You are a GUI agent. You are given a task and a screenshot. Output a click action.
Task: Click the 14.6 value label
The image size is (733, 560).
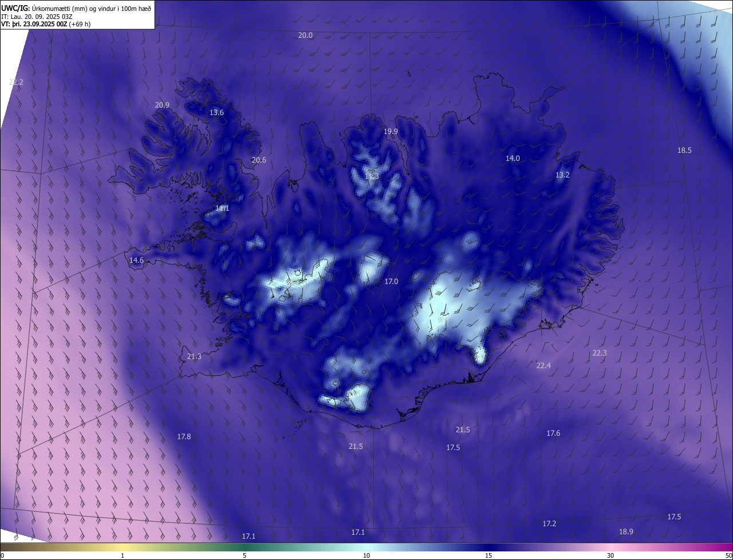[136, 261]
